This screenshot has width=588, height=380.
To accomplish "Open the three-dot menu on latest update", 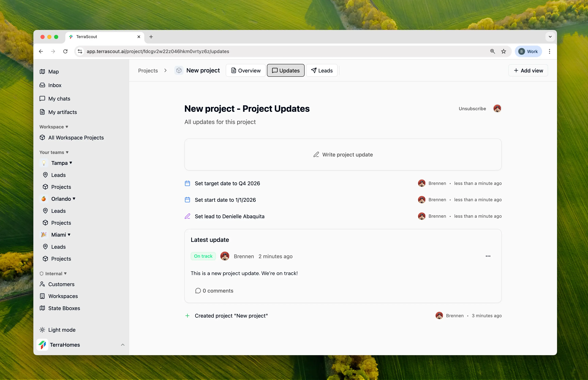I will click(488, 256).
